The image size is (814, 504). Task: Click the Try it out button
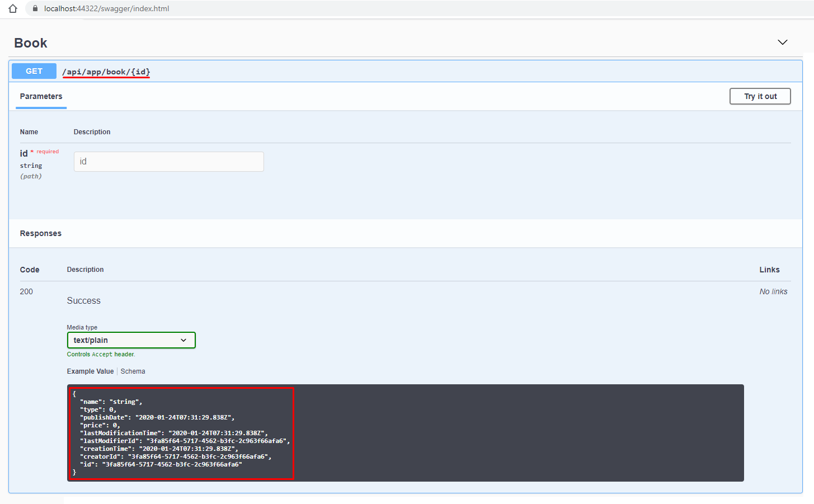pyautogui.click(x=760, y=96)
